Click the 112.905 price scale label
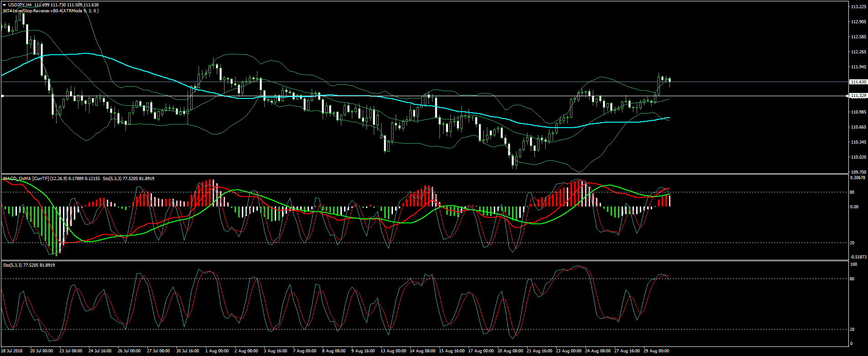Screen dimensions: 868x356 click(x=858, y=22)
